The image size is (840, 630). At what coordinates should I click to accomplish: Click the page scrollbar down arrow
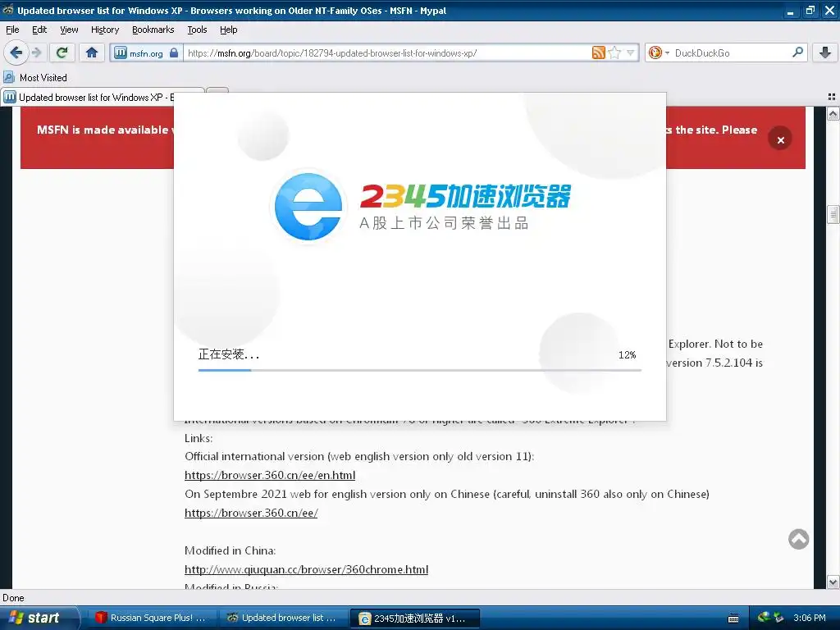833,582
